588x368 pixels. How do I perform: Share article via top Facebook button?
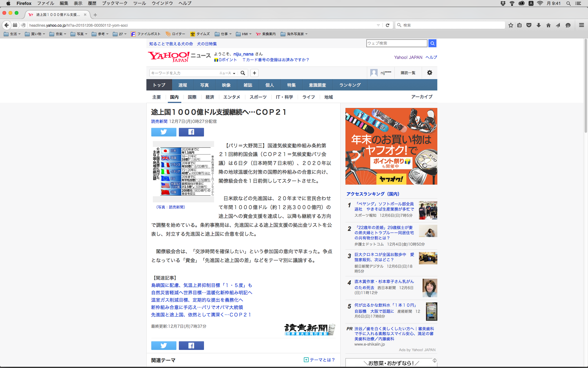click(x=191, y=132)
